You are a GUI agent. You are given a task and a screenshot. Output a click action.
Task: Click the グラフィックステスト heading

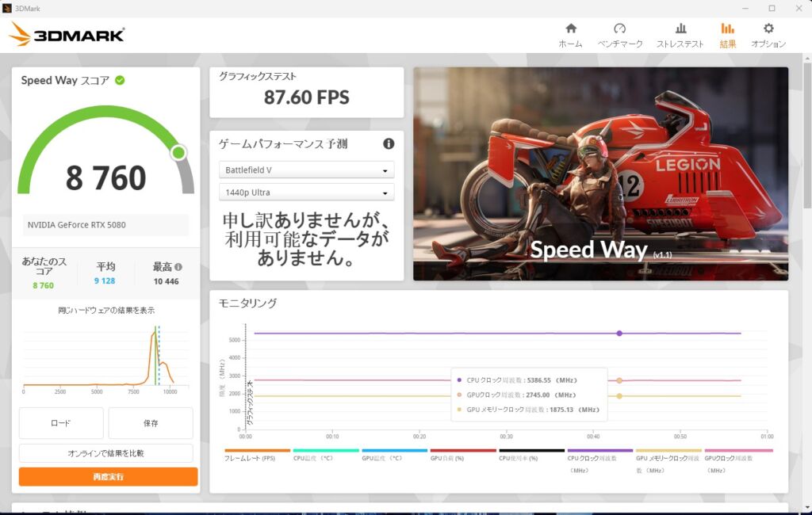[x=258, y=76]
